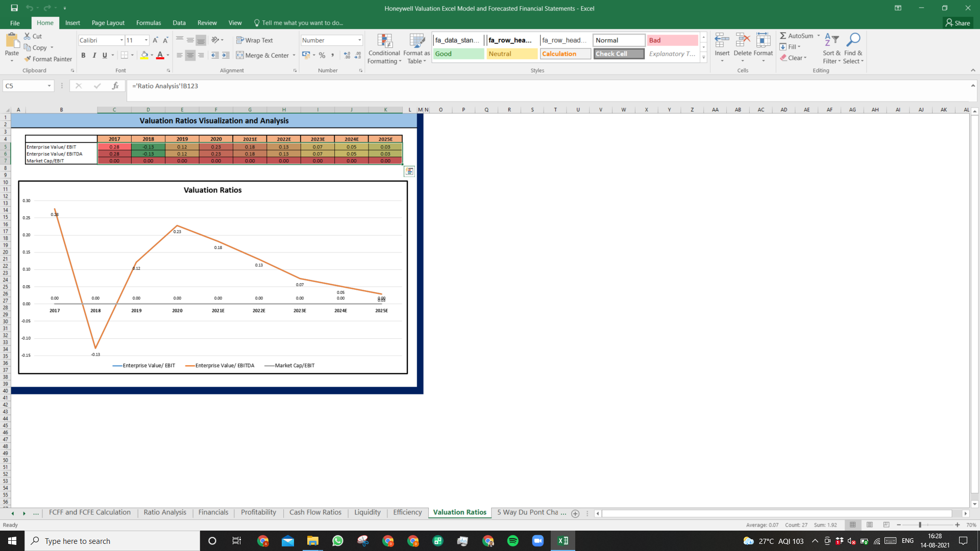Toggle Italic formatting
Image resolution: width=980 pixels, height=551 pixels.
point(94,55)
